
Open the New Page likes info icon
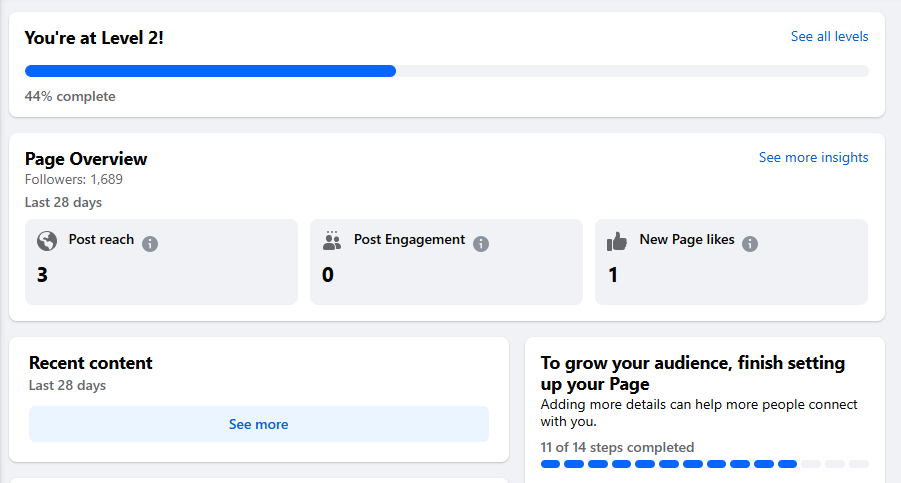click(x=750, y=244)
